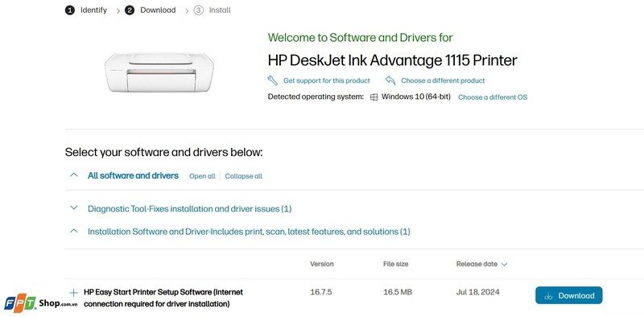
Task: Go to the Install step
Action: pos(220,10)
